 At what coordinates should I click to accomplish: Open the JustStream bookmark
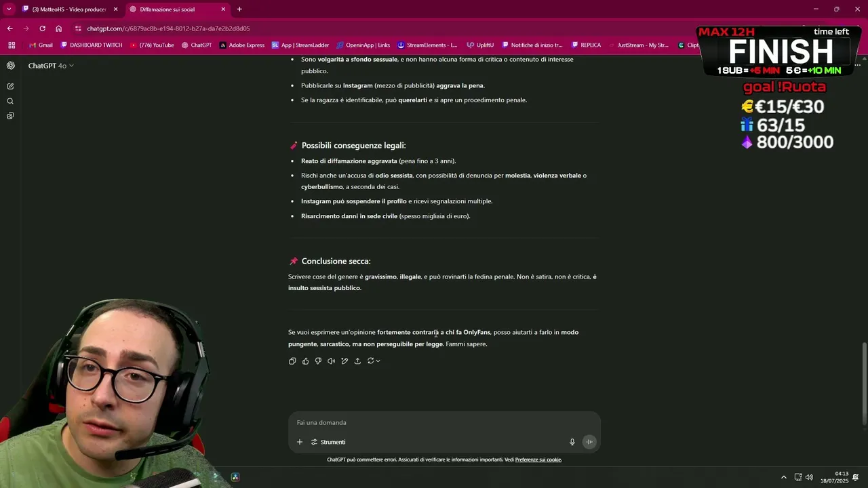tap(637, 45)
